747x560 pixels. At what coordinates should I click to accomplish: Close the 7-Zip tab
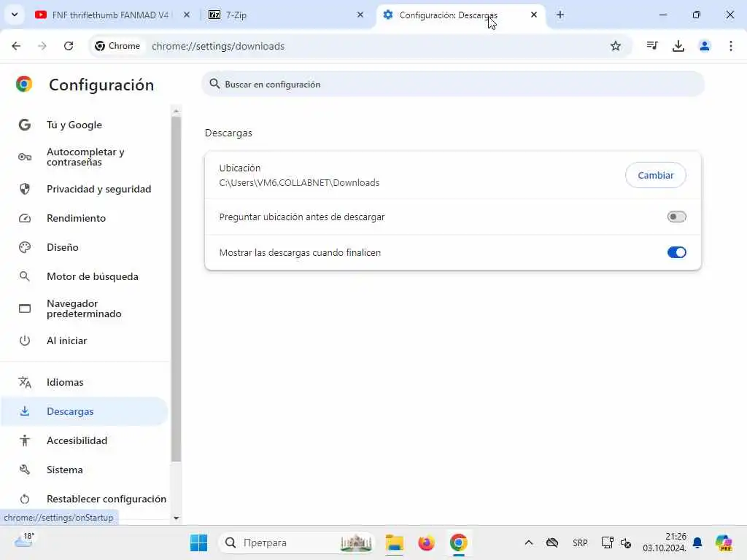360,15
